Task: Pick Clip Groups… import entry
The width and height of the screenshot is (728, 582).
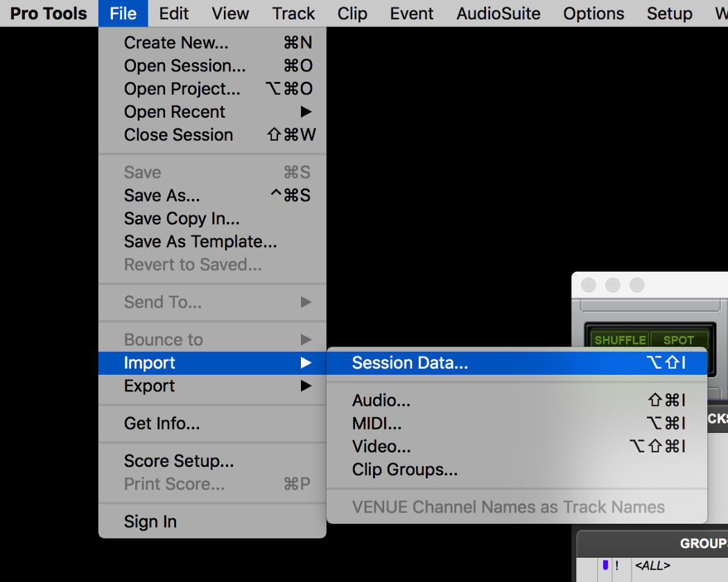Action: click(x=405, y=470)
